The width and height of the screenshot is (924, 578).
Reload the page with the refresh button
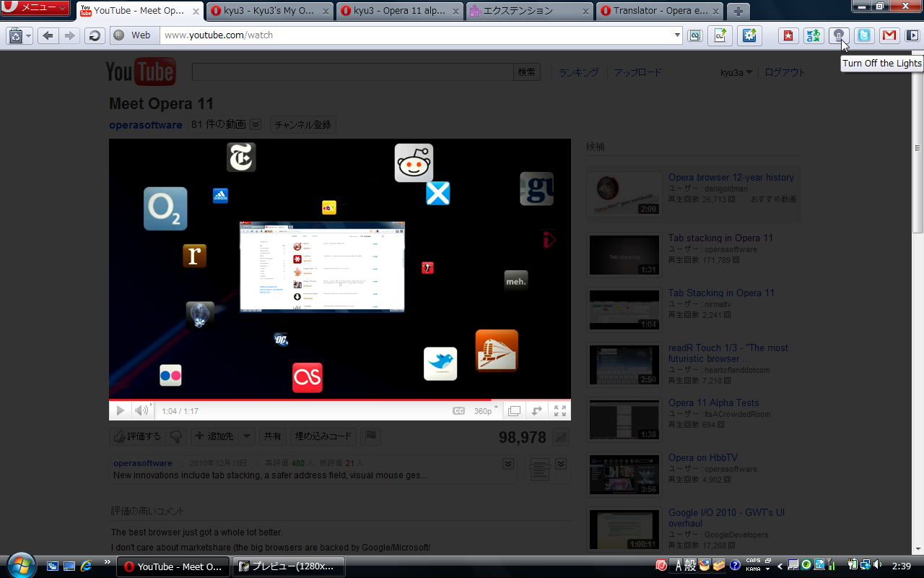point(95,35)
